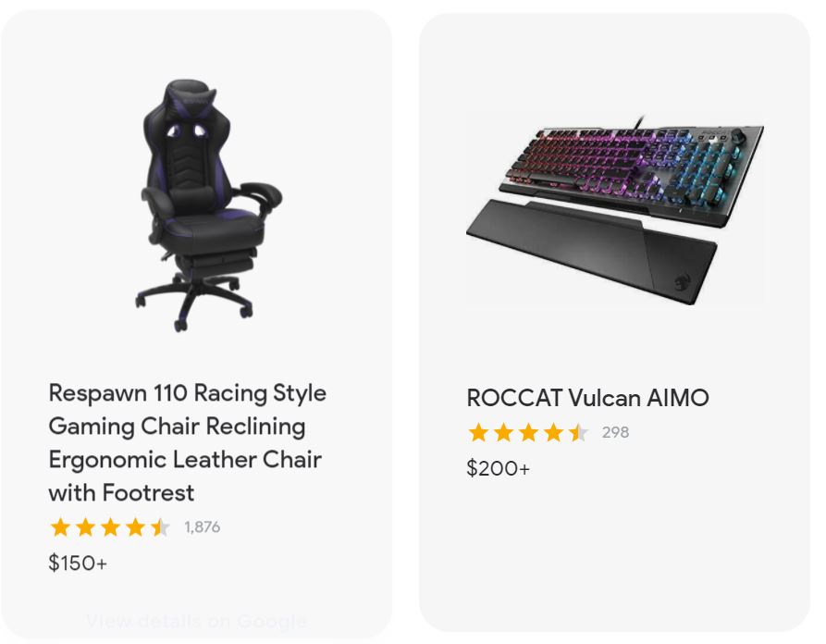Open the Respawn 110 gaming chair image
The image size is (826, 644).
[208, 205]
